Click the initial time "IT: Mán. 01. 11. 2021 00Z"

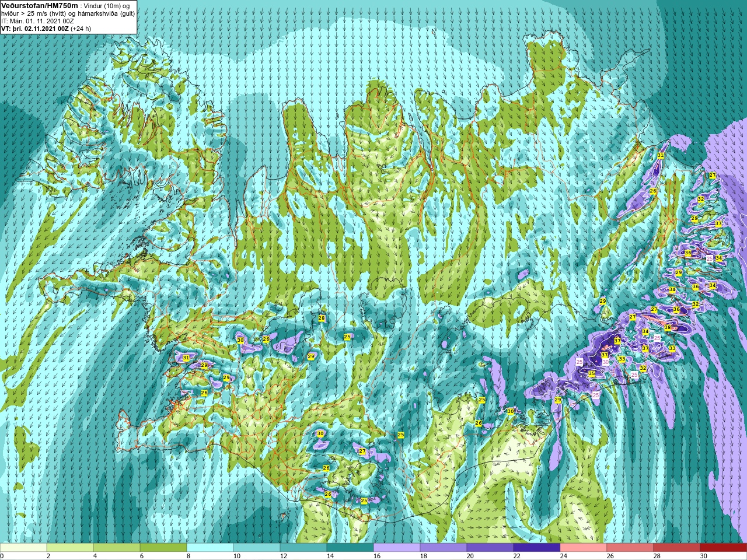click(x=37, y=21)
